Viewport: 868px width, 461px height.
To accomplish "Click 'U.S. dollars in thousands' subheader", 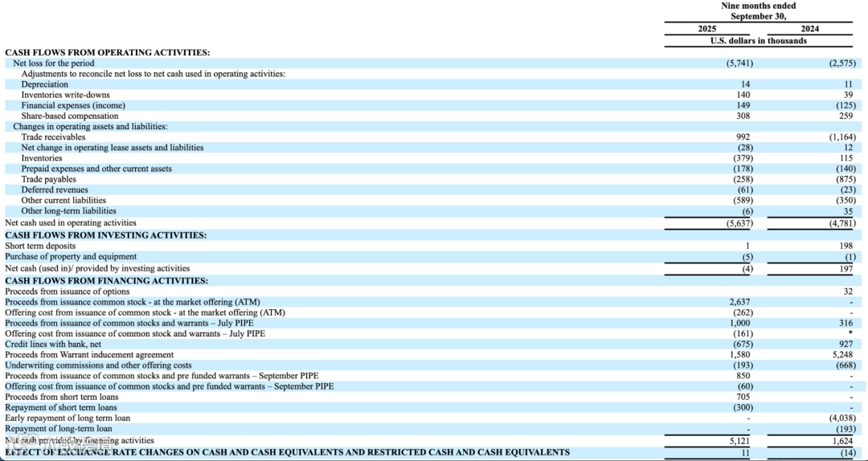I will (x=759, y=40).
